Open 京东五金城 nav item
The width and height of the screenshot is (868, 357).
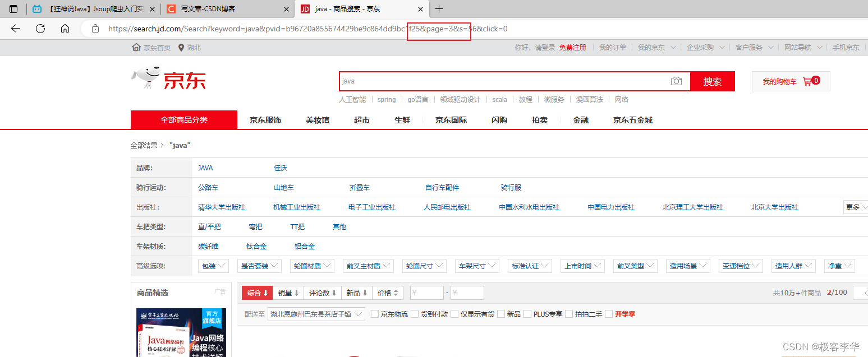tap(633, 120)
